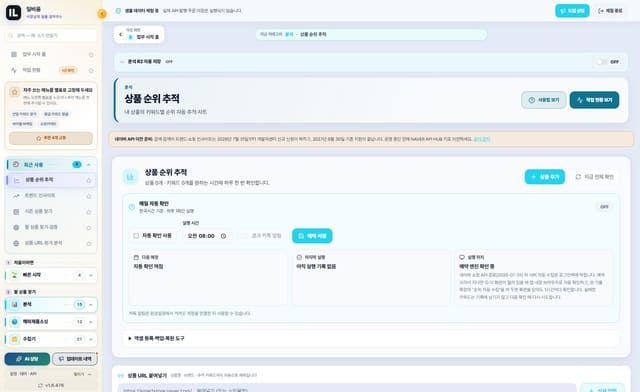Open the 분석 breadcrumb link

[x=289, y=34]
